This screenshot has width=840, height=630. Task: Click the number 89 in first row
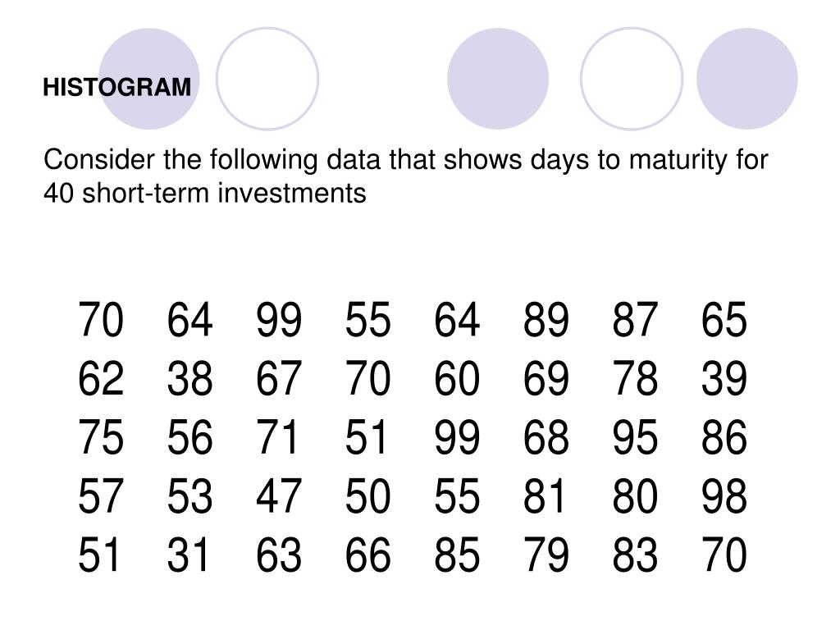546,319
